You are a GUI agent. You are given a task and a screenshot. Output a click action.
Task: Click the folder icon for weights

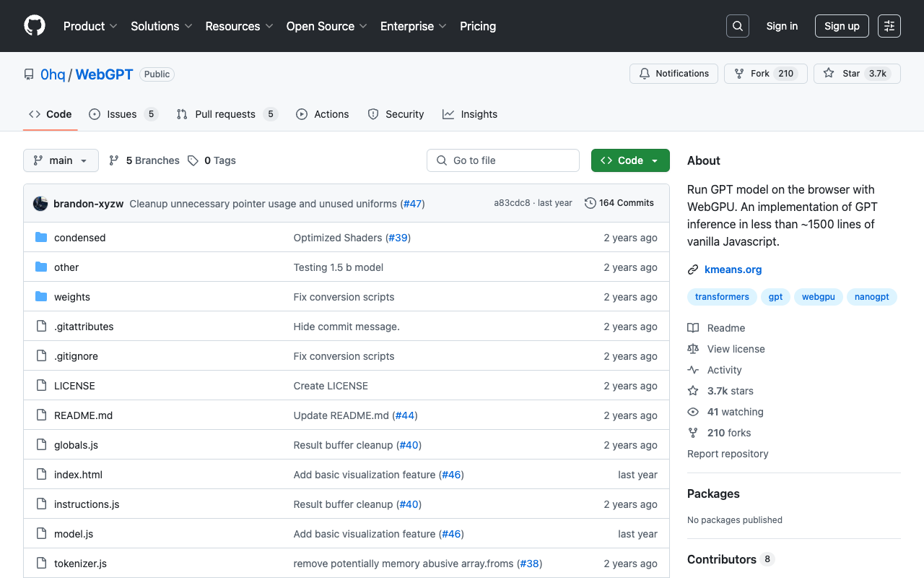[x=41, y=297]
